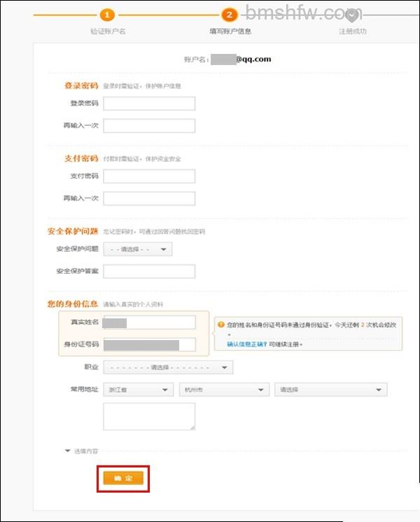This screenshot has height=522, width=420.
Task: Click the 注册成功 step icon
Action: click(x=351, y=15)
